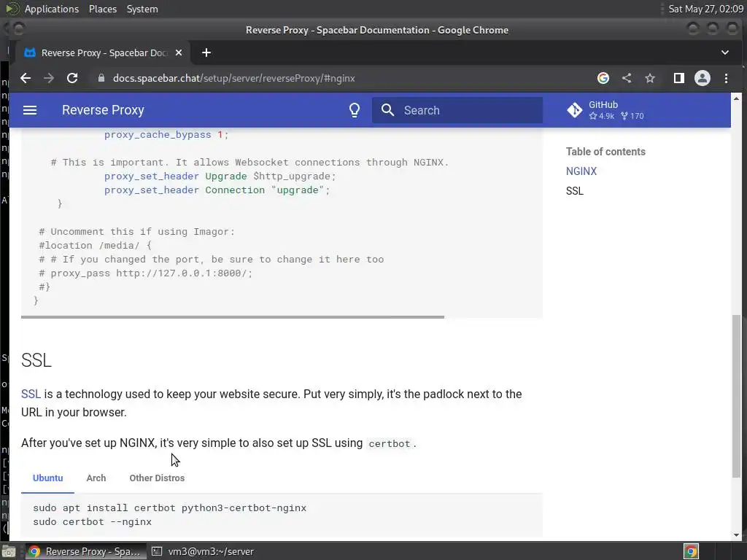Click the proxy_pass http://127.0.0.1:8000 line
Viewport: 747px width, 560px height.
click(146, 273)
